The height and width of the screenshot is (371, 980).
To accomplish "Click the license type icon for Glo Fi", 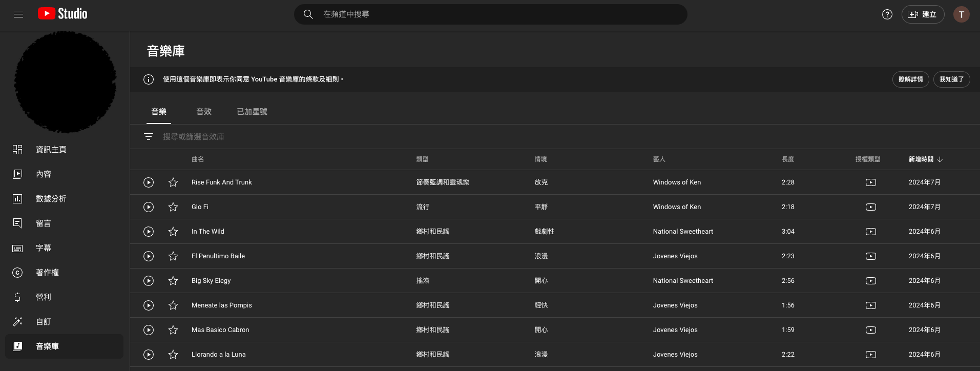I will (x=870, y=207).
